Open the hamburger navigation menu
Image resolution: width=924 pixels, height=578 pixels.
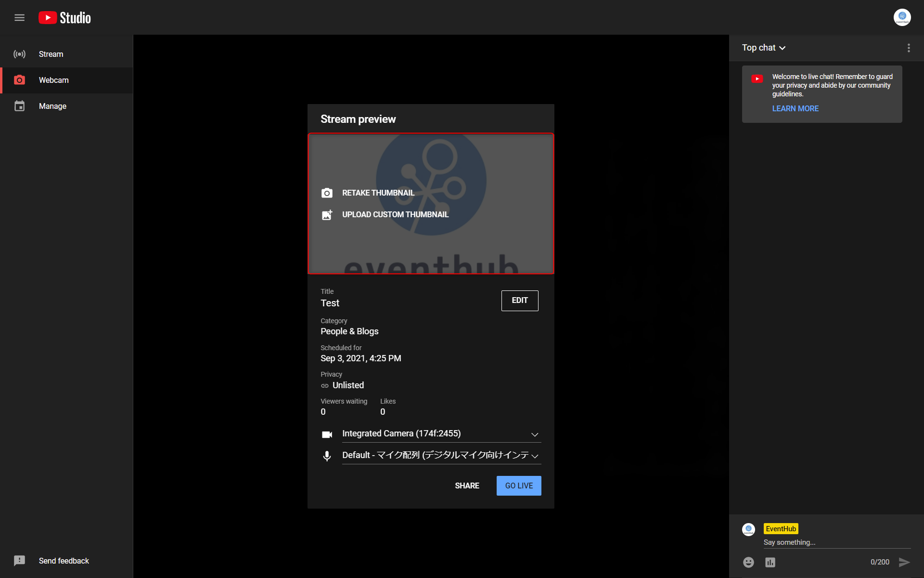19,18
